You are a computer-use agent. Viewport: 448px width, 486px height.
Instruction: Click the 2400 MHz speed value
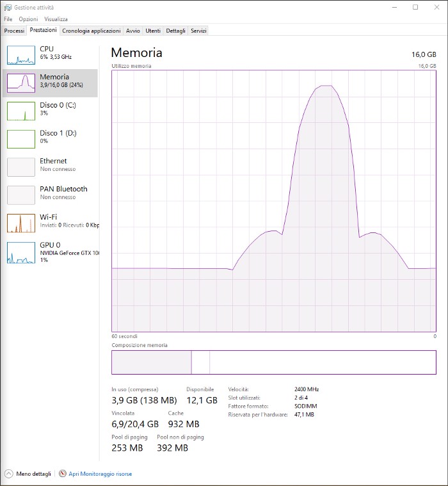307,389
